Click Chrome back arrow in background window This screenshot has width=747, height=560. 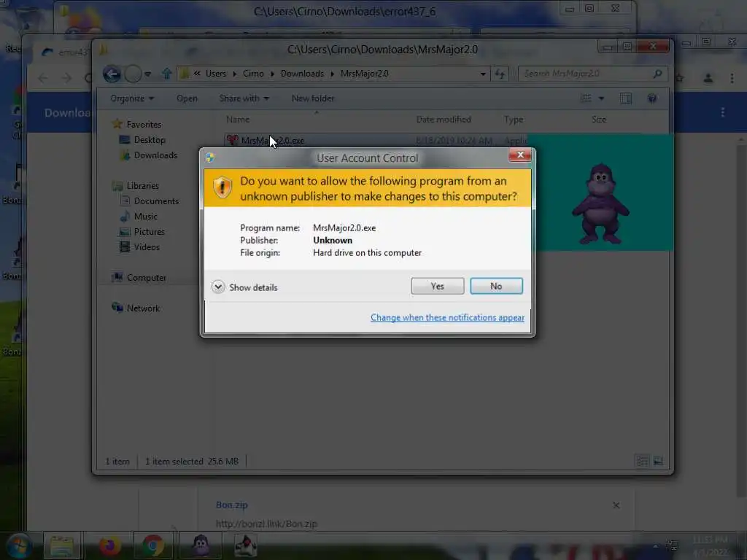tap(43, 78)
